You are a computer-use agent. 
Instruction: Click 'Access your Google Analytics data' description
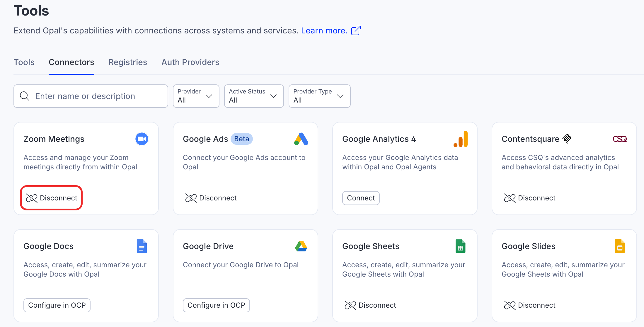click(400, 162)
